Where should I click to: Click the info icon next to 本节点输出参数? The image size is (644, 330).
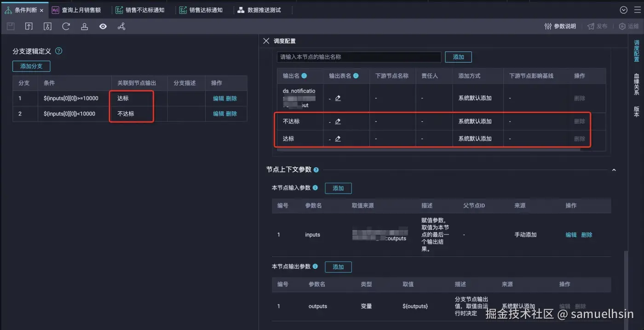tap(315, 267)
